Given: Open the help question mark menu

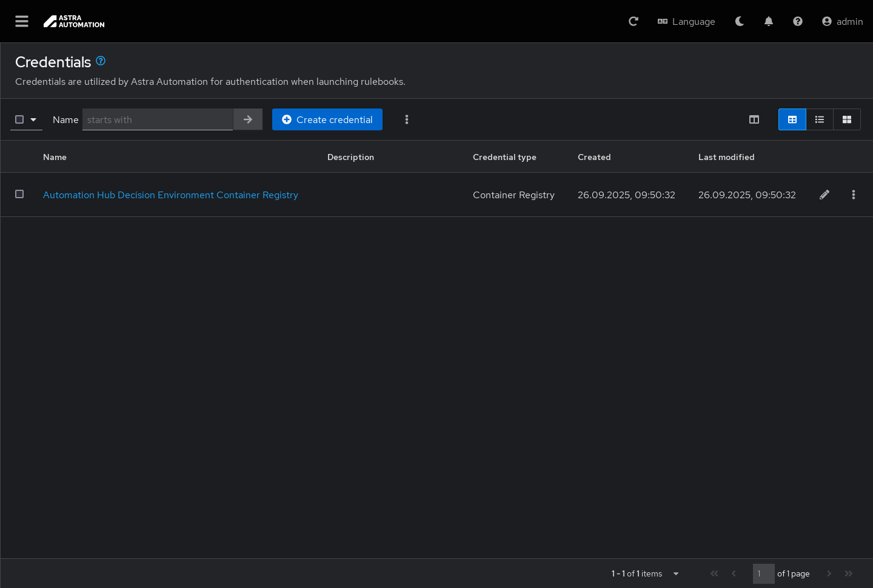Looking at the screenshot, I should [798, 21].
